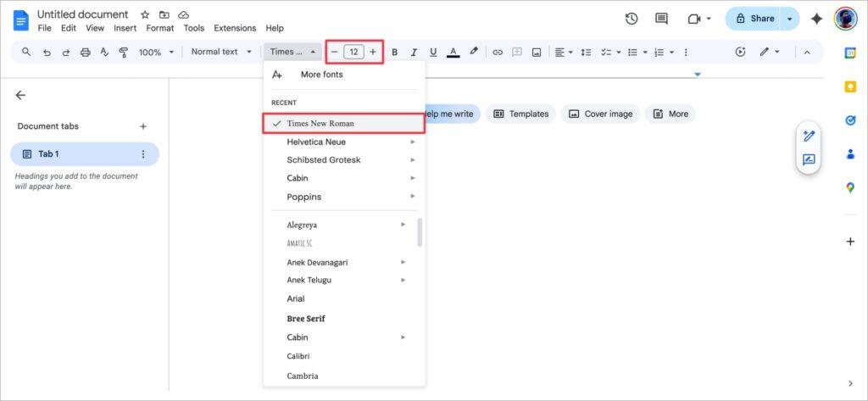Open the Extensions menu
The height and width of the screenshot is (401, 868).
pyautogui.click(x=235, y=28)
